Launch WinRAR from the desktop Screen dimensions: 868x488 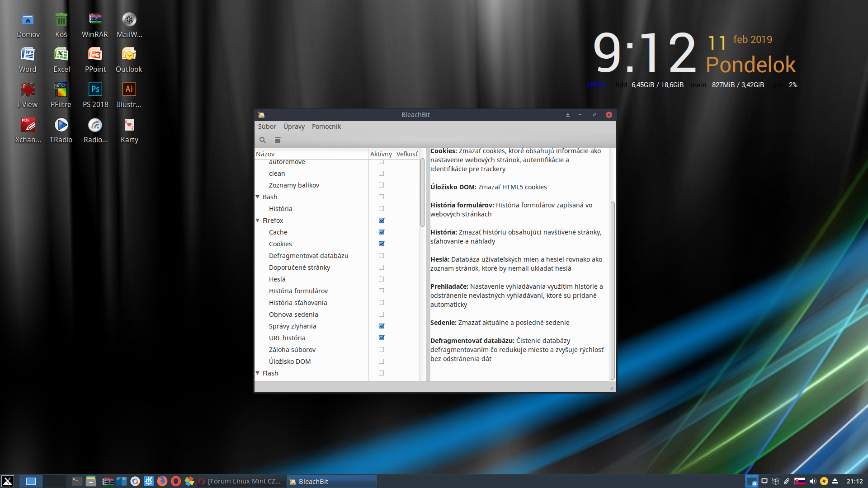pos(95,26)
